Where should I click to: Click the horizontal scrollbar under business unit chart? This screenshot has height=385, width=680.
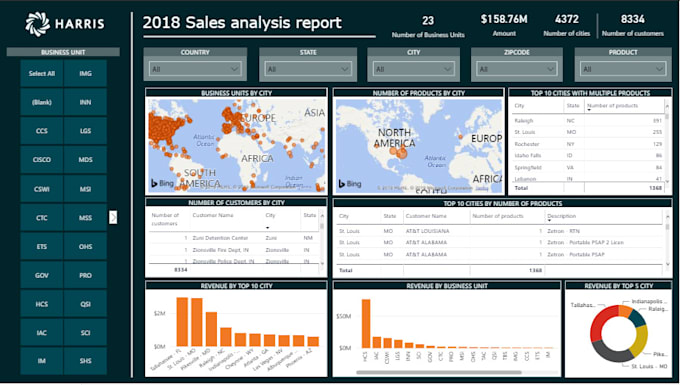coord(438,372)
